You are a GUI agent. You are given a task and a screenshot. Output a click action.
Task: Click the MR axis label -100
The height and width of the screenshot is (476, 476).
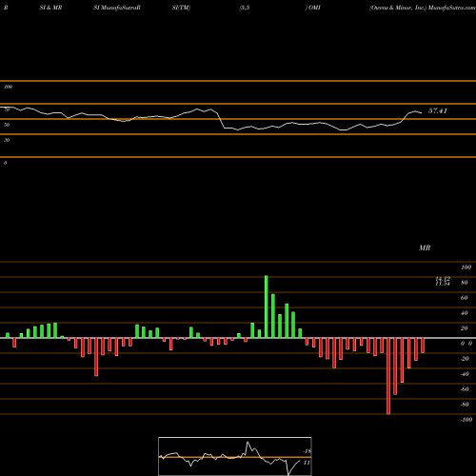466,420
